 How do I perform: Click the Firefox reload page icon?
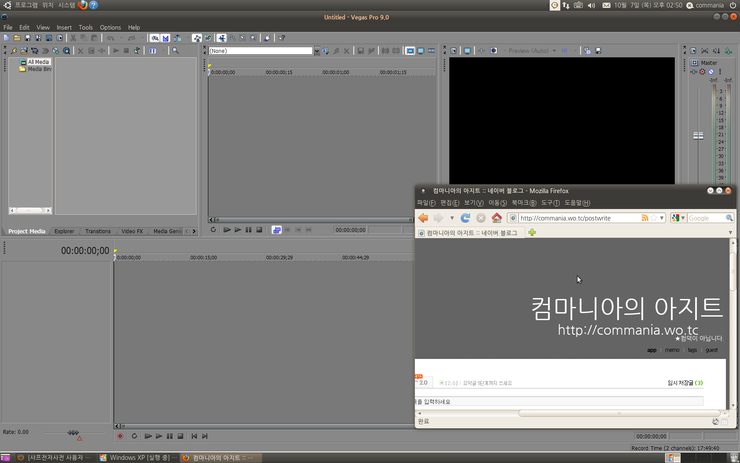pyautogui.click(x=466, y=218)
